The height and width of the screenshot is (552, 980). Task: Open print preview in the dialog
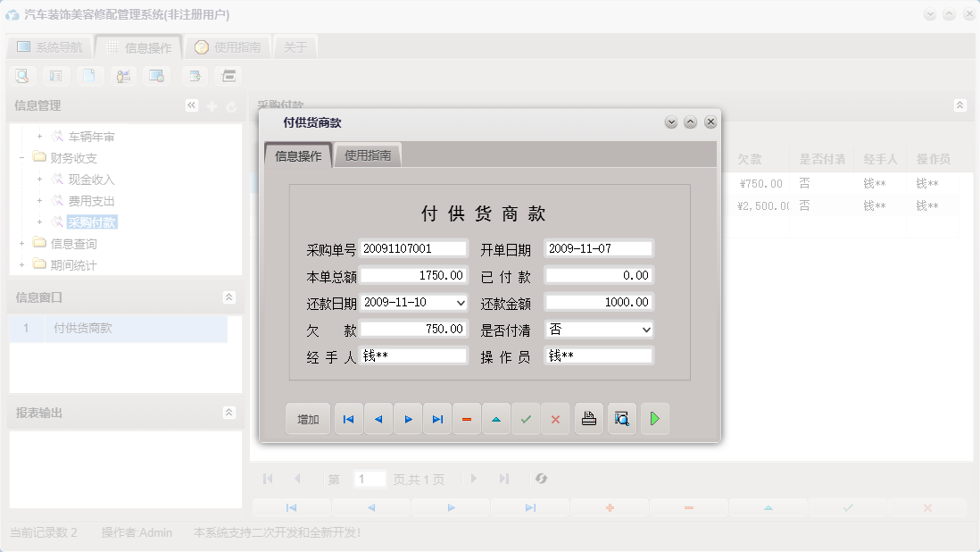click(621, 418)
